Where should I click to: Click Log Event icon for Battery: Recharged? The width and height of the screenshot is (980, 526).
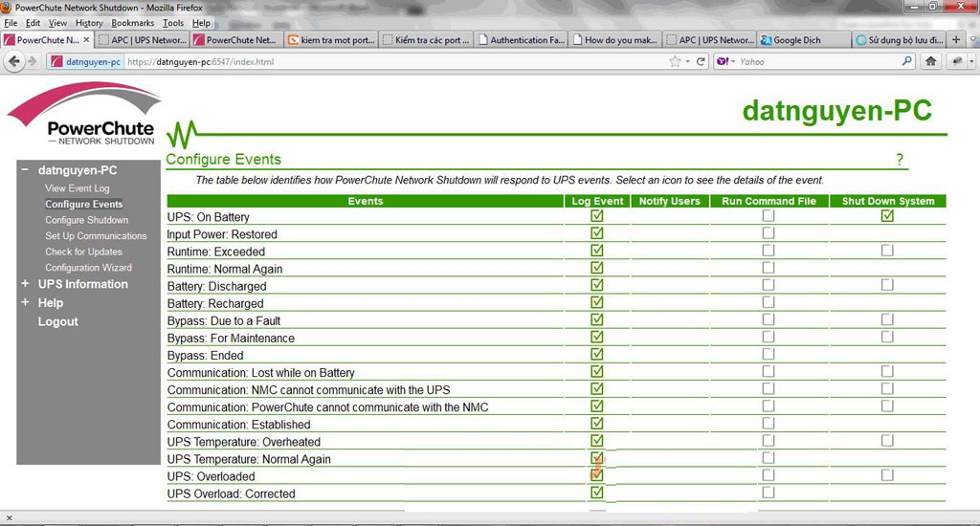point(597,301)
